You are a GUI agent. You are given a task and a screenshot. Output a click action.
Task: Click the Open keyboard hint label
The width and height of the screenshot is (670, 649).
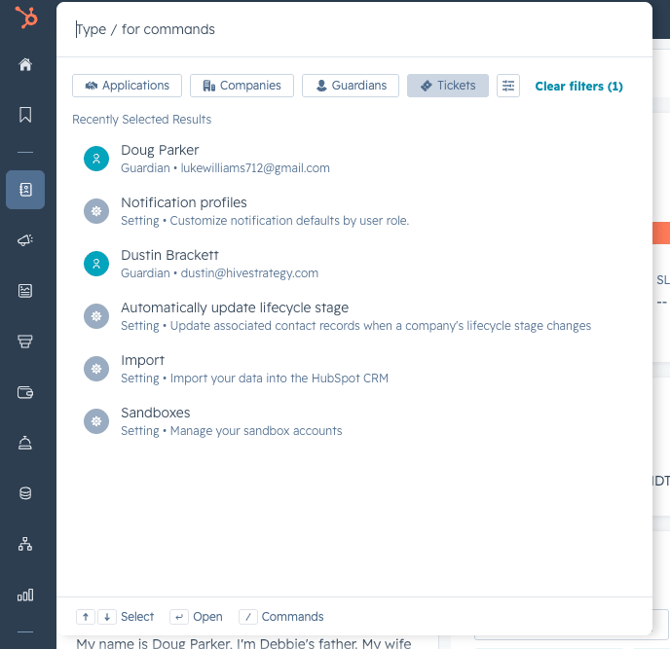(x=208, y=617)
